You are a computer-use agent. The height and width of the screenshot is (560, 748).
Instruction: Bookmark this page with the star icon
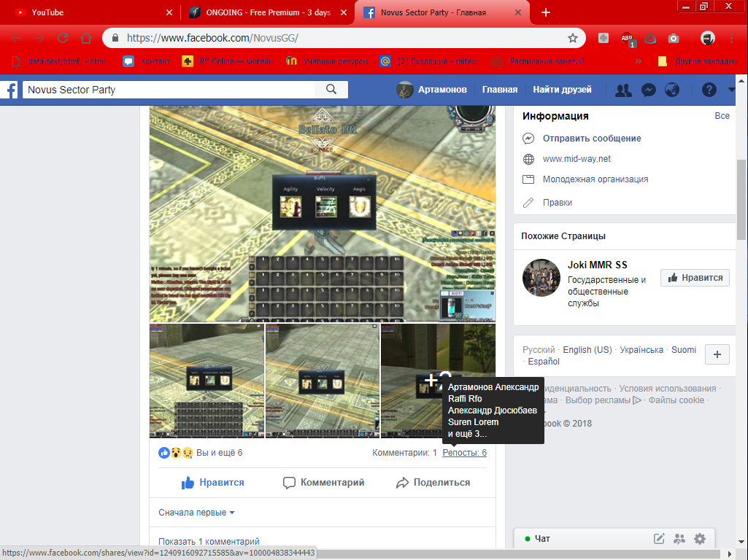tap(573, 38)
